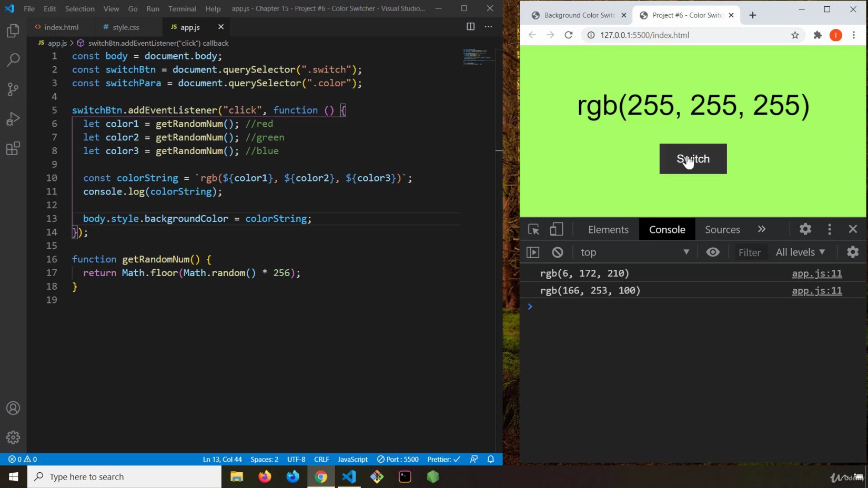Open the Source Control view

(13, 89)
